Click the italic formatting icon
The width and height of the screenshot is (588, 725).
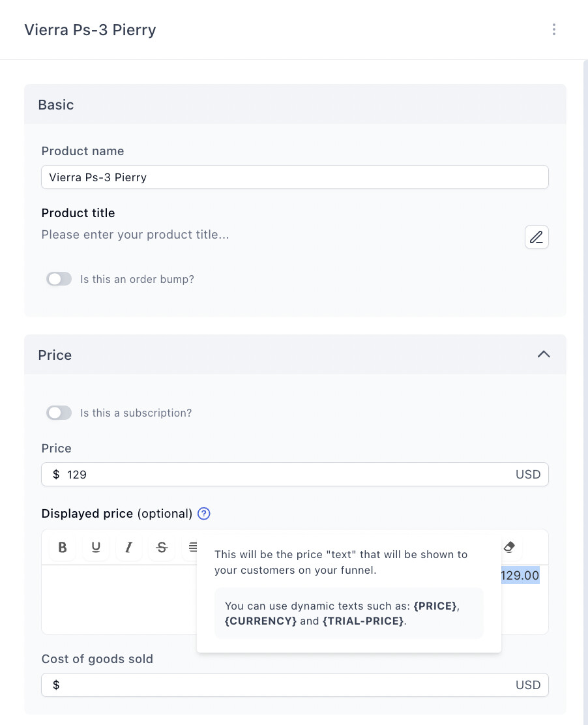pyautogui.click(x=129, y=547)
